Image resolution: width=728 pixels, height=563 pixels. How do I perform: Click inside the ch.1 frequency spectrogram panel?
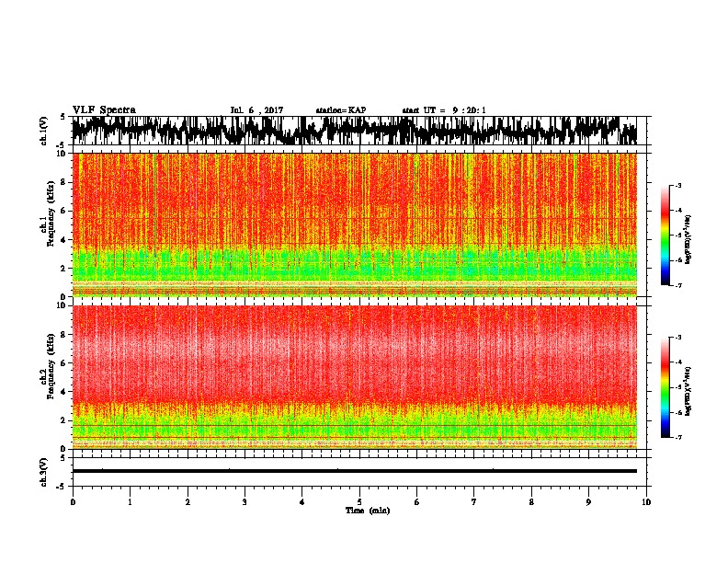[x=354, y=224]
